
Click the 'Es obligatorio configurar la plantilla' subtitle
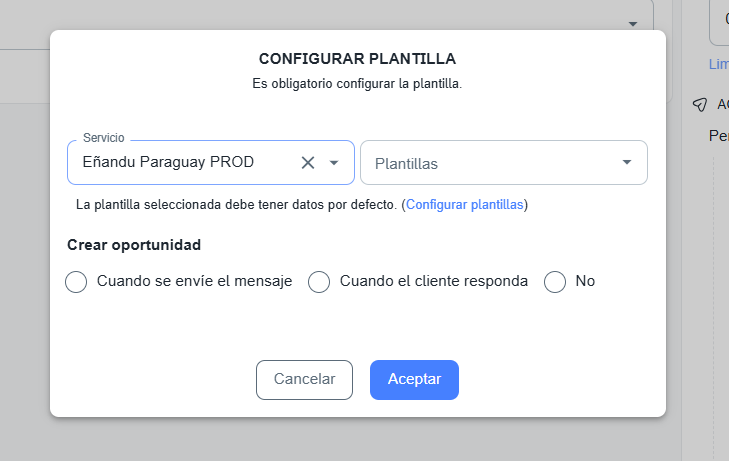click(357, 84)
